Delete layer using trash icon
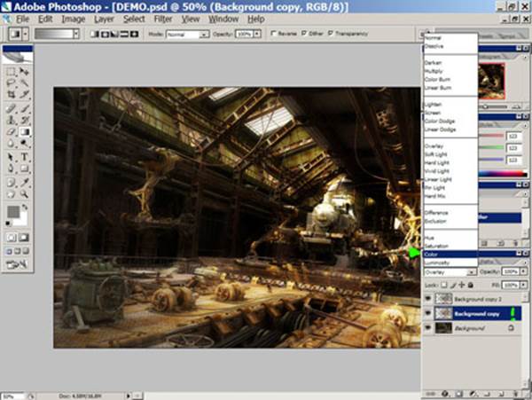Image resolution: width=532 pixels, height=400 pixels. pyautogui.click(x=515, y=394)
